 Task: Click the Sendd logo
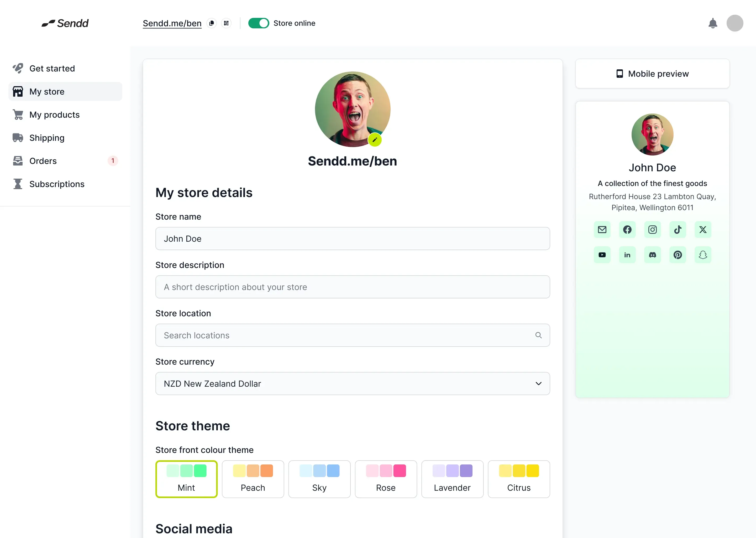(x=65, y=23)
